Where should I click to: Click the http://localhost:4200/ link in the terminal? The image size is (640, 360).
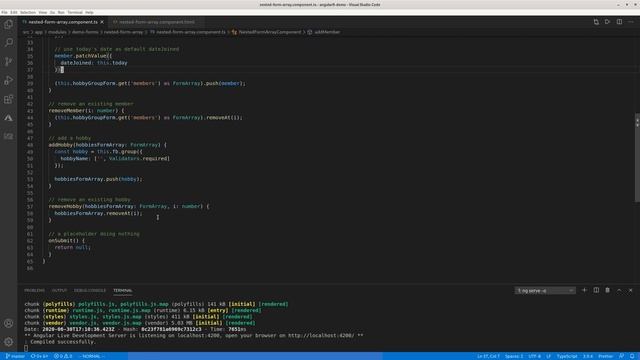tap(321, 336)
